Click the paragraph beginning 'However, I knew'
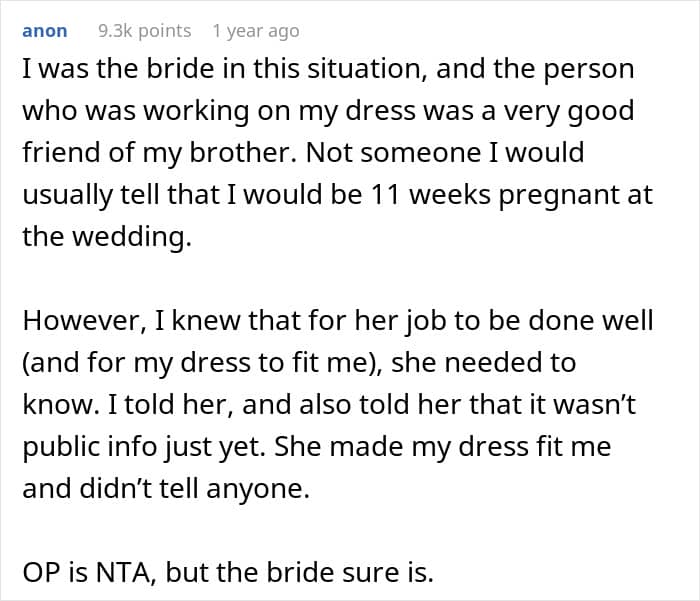The image size is (700, 601). 338,404
